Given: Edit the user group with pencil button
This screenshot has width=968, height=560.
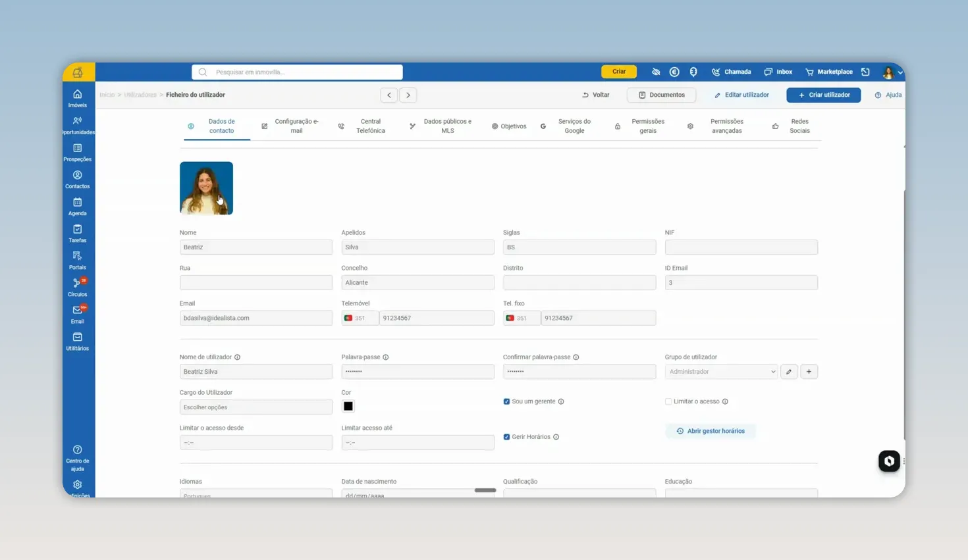Looking at the screenshot, I should (789, 372).
